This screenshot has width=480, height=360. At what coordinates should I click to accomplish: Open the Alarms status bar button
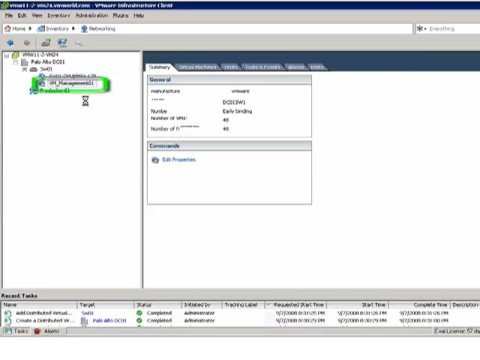click(47, 331)
